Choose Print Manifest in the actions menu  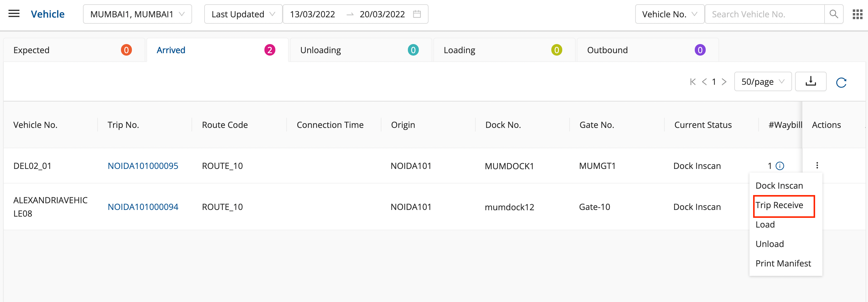783,263
